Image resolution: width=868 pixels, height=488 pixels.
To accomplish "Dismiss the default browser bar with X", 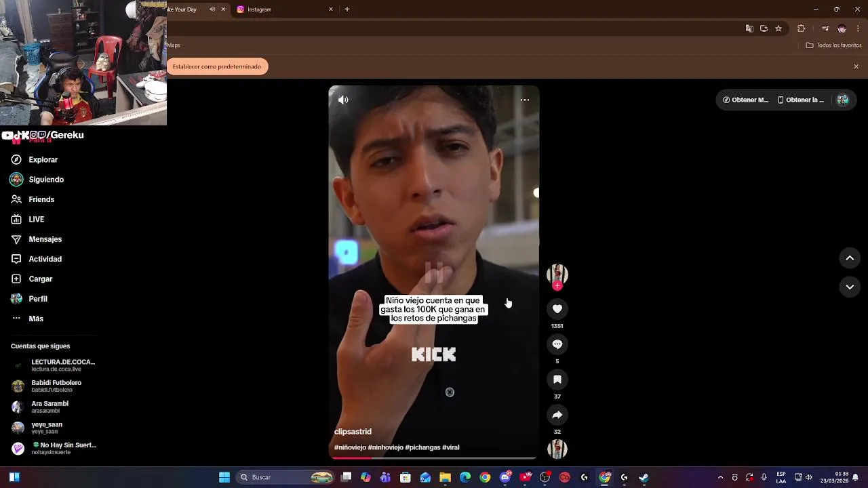I will click(856, 66).
